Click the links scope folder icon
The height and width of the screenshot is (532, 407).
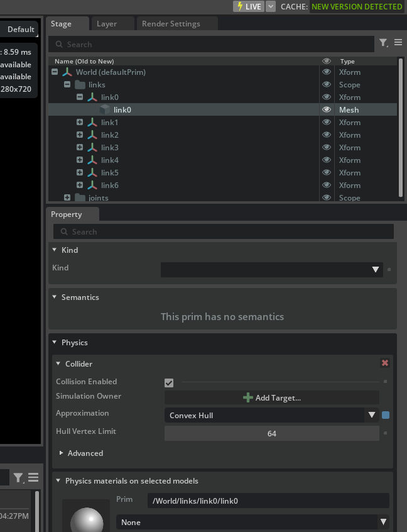pos(80,85)
